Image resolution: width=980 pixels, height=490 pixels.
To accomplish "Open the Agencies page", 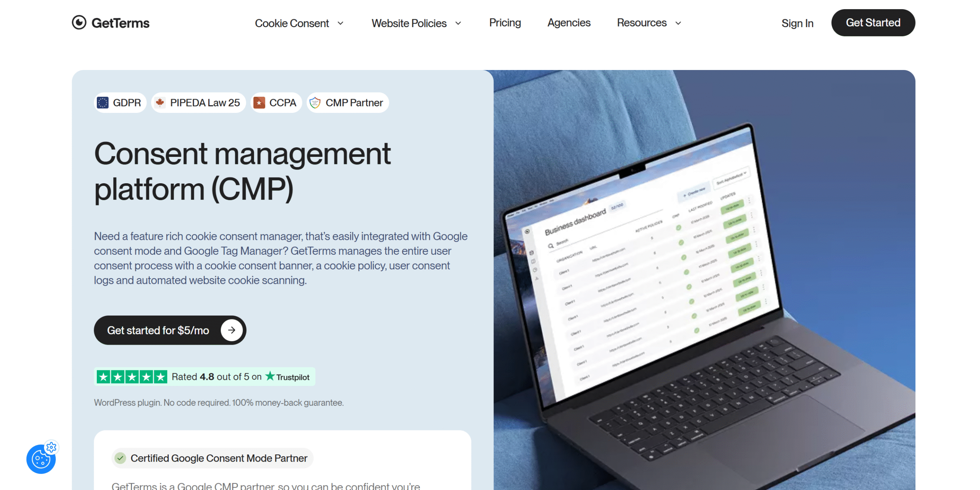I will tap(569, 23).
